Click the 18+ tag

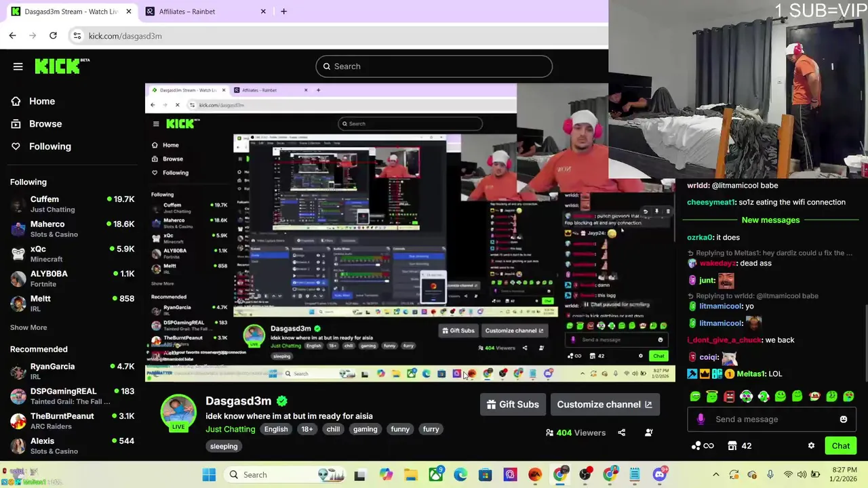tap(307, 429)
